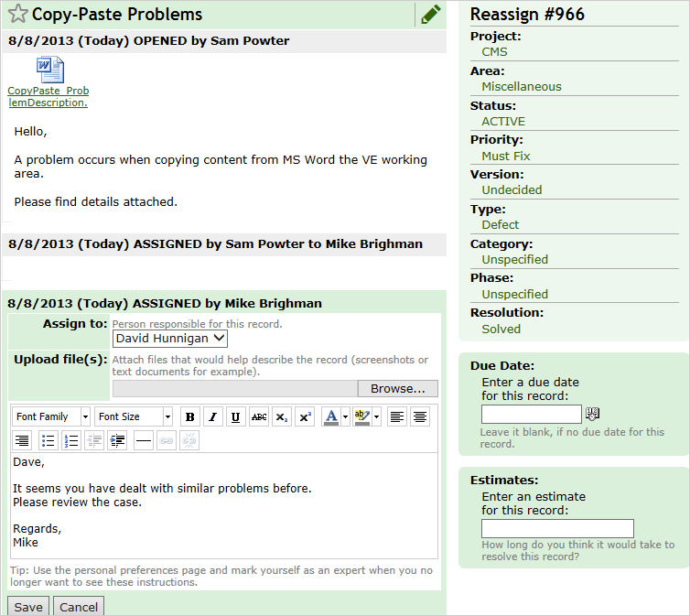Viewport: 690px width, 616px height.
Task: Insert a bulleted list
Action: pyautogui.click(x=48, y=441)
